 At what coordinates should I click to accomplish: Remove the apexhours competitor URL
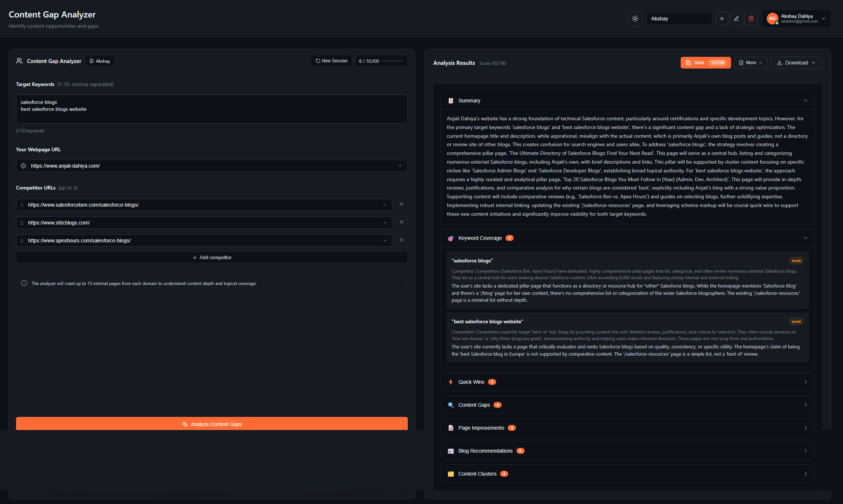[x=401, y=240]
